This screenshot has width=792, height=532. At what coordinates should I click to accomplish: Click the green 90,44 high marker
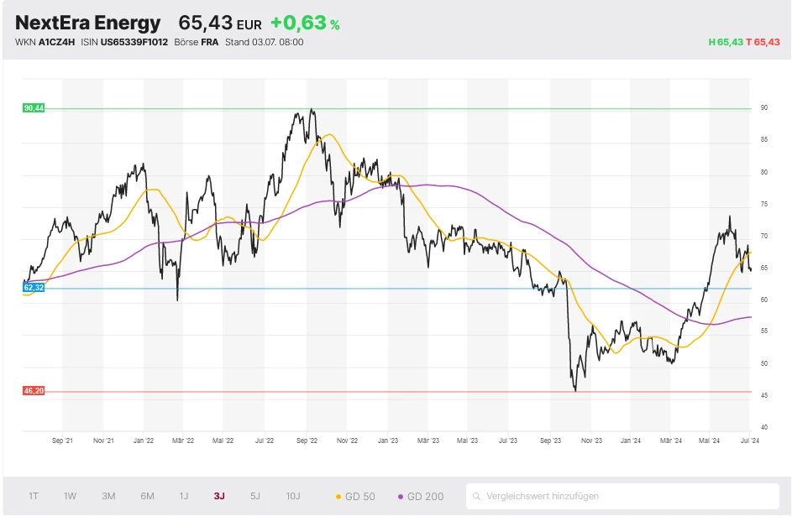[34, 108]
